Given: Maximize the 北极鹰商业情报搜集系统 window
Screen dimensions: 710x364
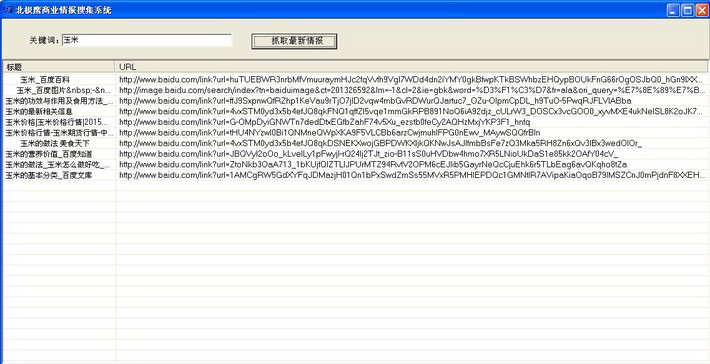Looking at the screenshot, I should (687, 10).
